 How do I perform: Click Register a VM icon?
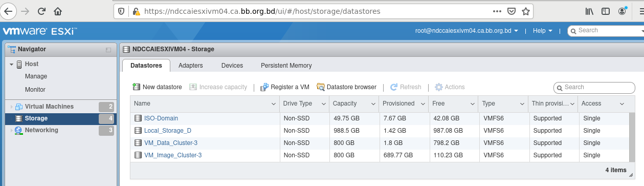(x=264, y=87)
